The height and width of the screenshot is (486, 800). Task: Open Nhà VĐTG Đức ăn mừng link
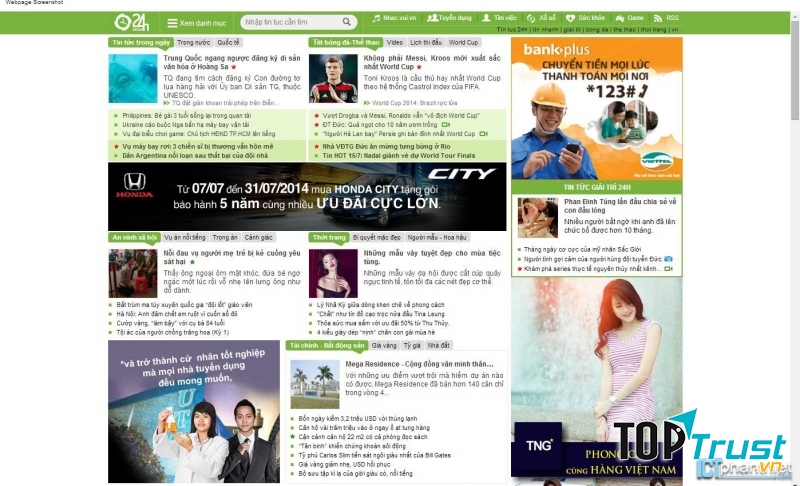pos(386,146)
